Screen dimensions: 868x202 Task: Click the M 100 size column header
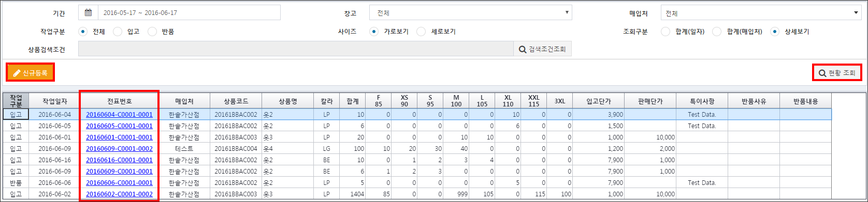(x=456, y=101)
